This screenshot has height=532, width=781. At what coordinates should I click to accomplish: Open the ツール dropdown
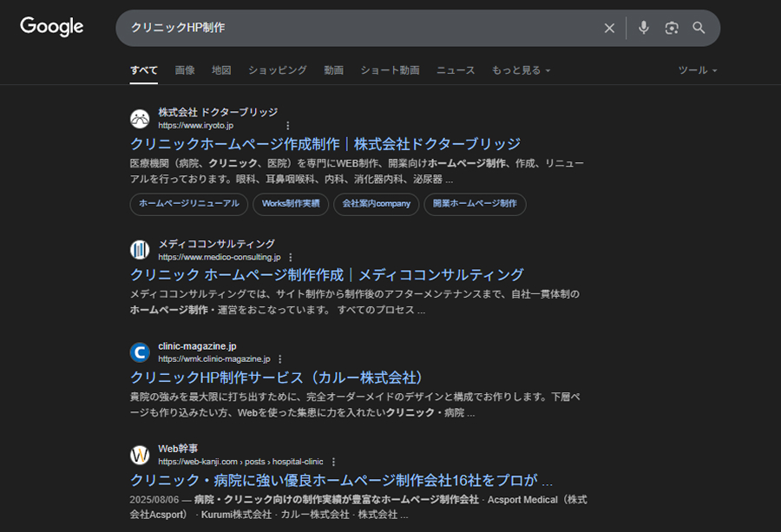pyautogui.click(x=695, y=70)
